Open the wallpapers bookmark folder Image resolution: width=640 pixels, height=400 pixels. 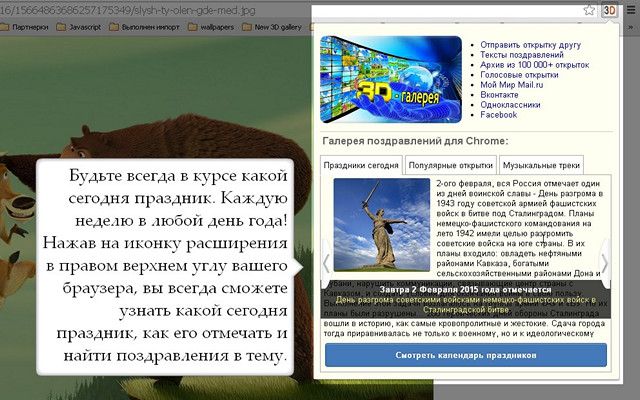[x=211, y=27]
